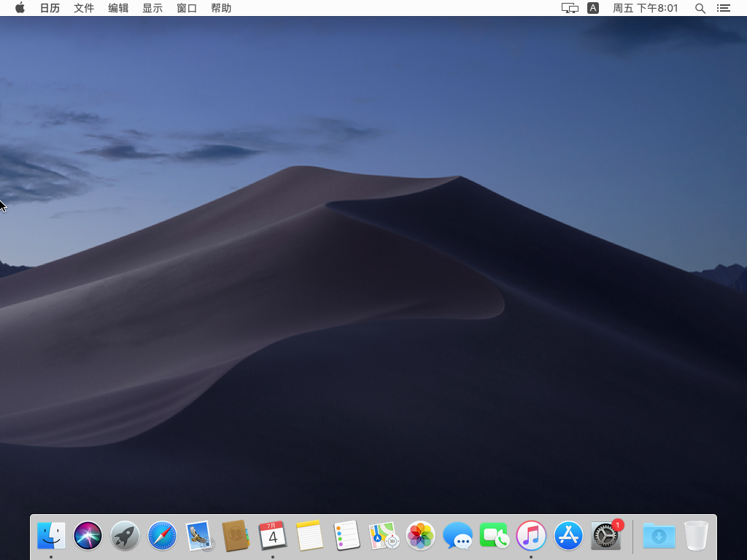Open the 帮助 menu
Image resolution: width=747 pixels, height=560 pixels.
(221, 8)
